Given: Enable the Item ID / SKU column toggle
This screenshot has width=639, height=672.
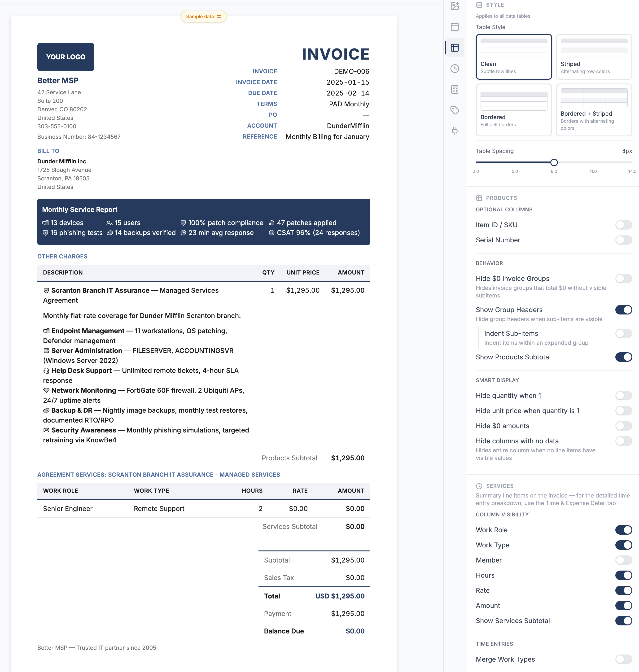Looking at the screenshot, I should [623, 225].
